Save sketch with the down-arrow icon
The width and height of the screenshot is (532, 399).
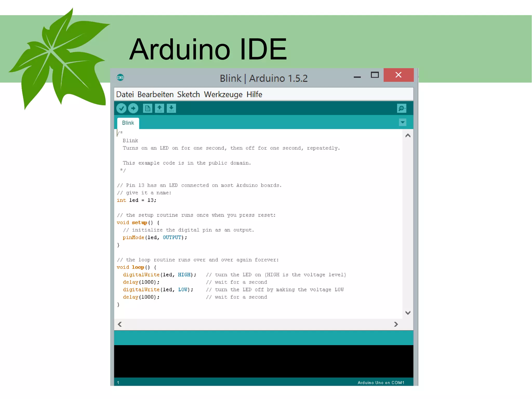point(171,108)
